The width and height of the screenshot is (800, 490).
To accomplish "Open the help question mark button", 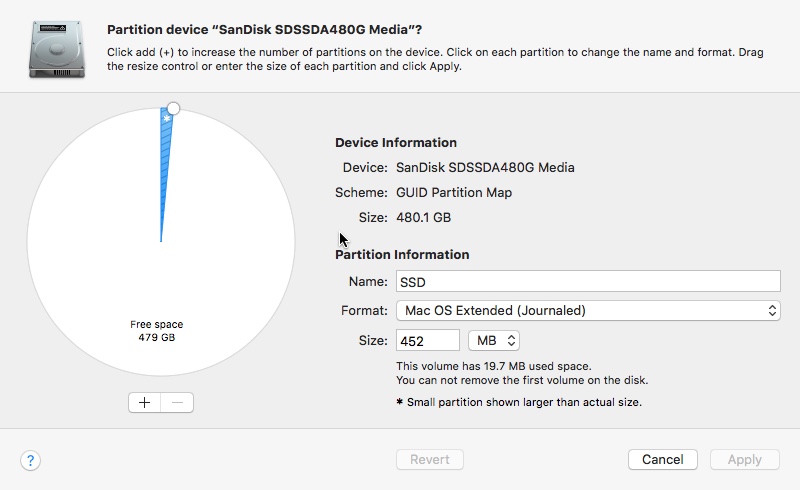I will (31, 460).
